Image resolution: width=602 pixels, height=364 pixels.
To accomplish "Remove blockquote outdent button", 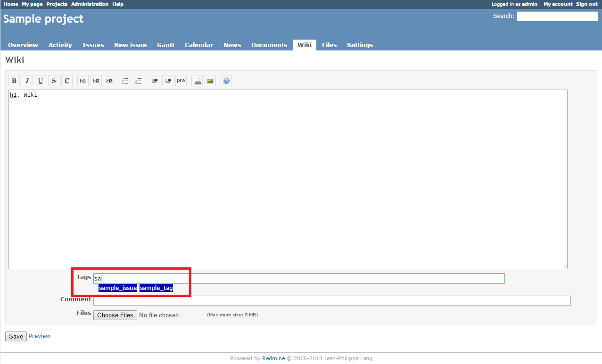I will click(168, 81).
